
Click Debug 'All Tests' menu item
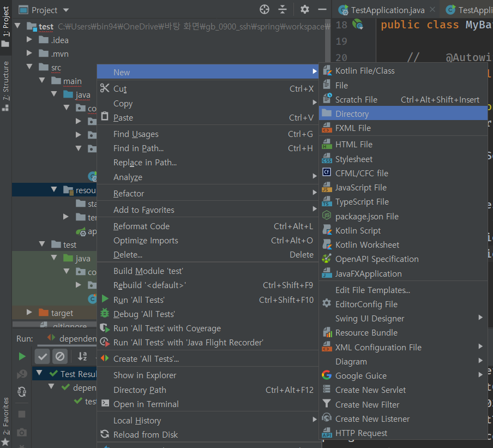coord(208,314)
